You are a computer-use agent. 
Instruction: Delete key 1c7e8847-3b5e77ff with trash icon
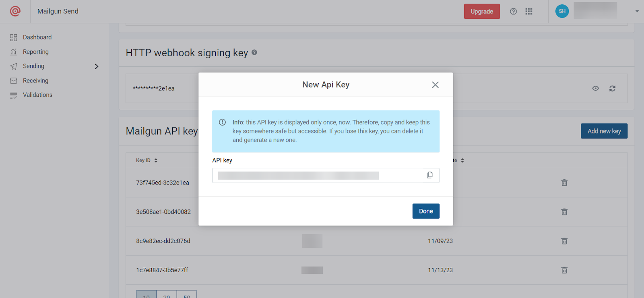pyautogui.click(x=564, y=270)
